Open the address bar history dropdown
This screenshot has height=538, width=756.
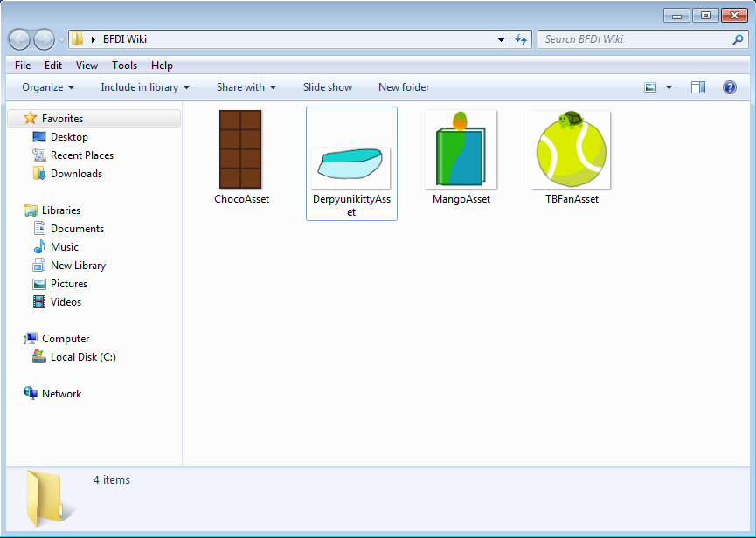[499, 39]
